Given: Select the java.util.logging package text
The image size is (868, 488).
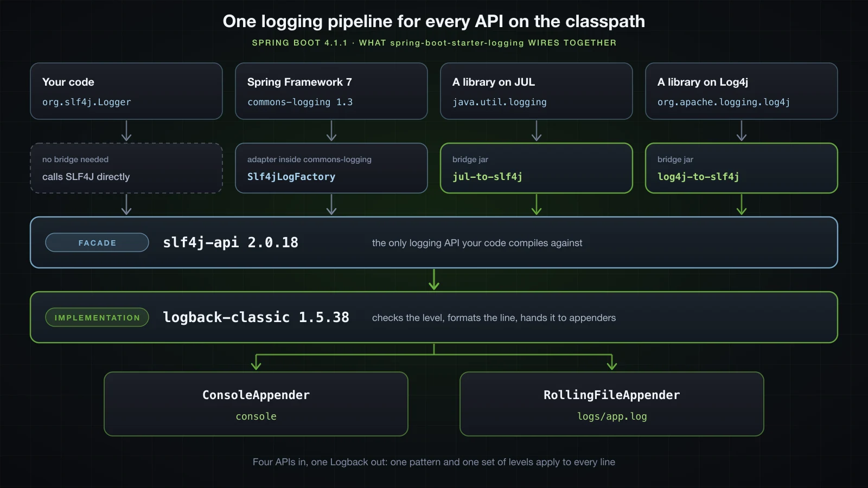Looking at the screenshot, I should coord(500,102).
